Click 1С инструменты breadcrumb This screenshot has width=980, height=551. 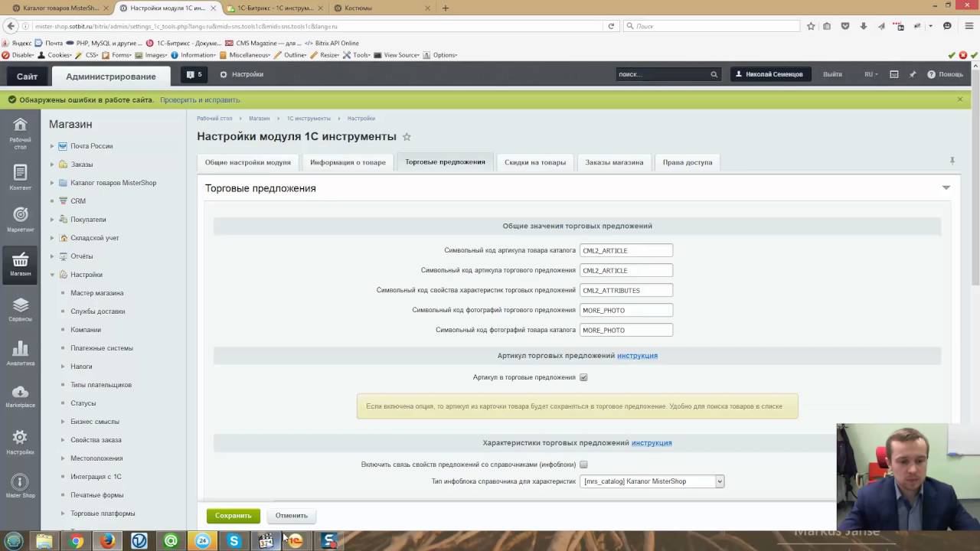tap(309, 119)
